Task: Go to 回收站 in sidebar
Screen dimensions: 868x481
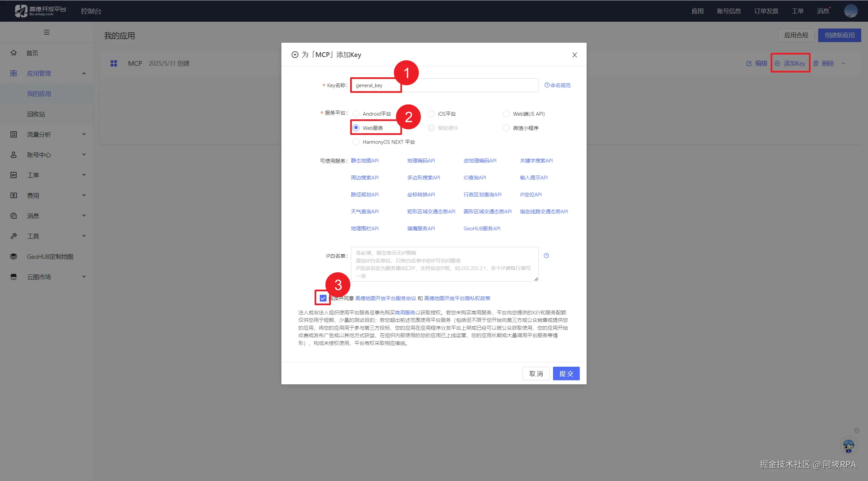Action: [x=36, y=114]
